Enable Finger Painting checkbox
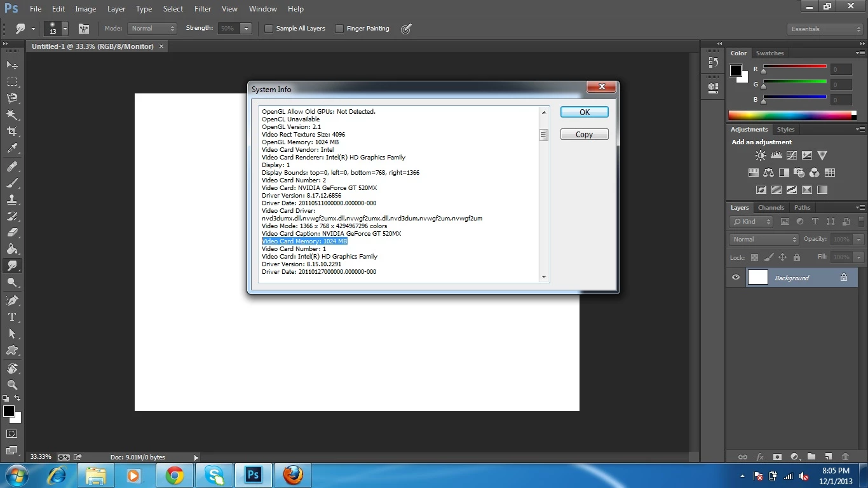The width and height of the screenshot is (868, 488). pos(339,29)
